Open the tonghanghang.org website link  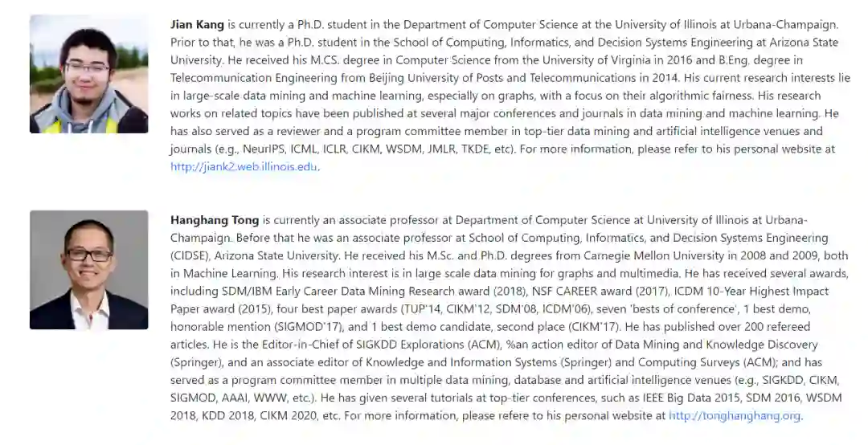[735, 415]
